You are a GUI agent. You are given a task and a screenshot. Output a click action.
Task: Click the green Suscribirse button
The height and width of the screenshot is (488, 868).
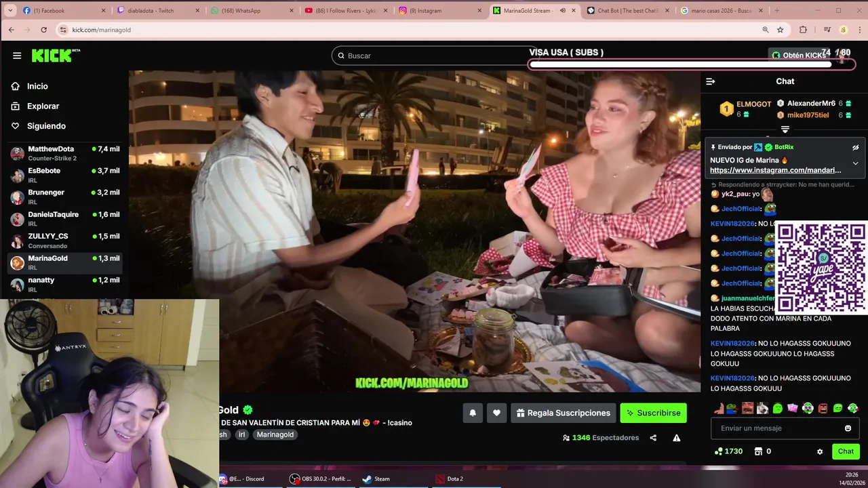(x=653, y=413)
